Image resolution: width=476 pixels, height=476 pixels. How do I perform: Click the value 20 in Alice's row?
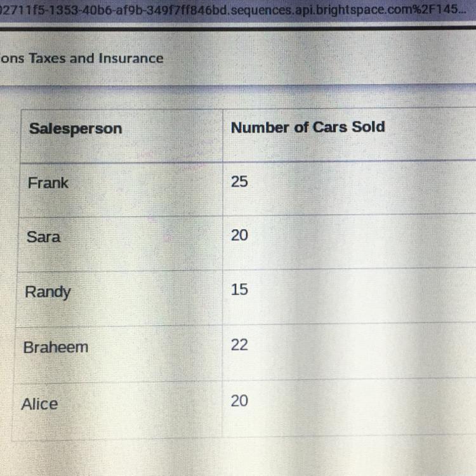click(x=239, y=401)
